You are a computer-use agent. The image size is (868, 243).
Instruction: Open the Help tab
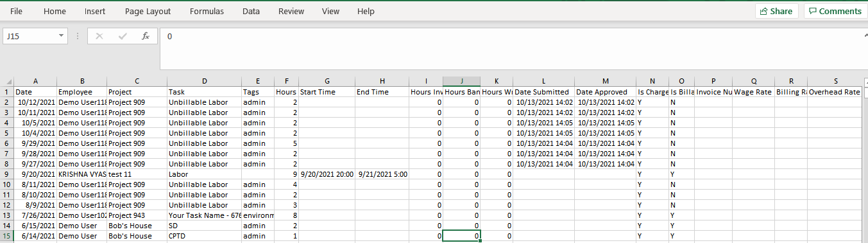click(366, 12)
